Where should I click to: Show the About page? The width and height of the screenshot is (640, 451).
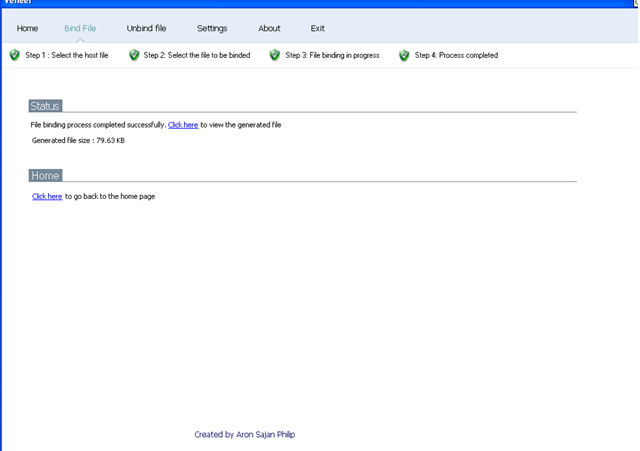coord(269,28)
